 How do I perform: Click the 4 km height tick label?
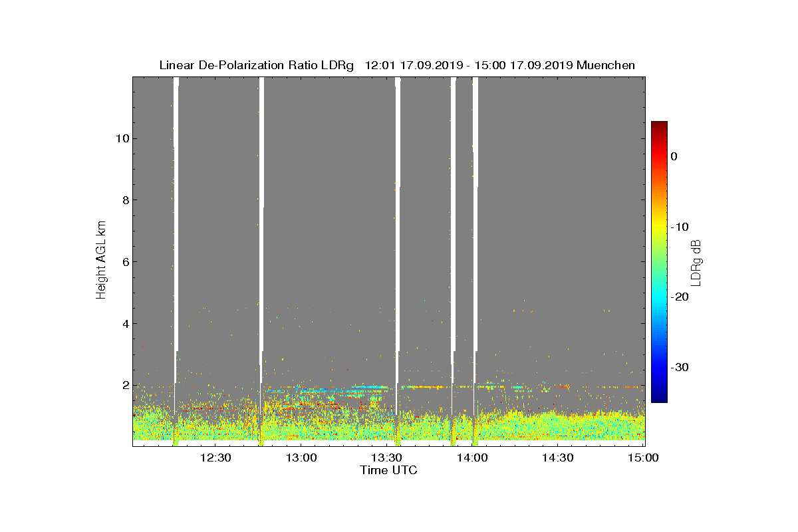coord(125,324)
